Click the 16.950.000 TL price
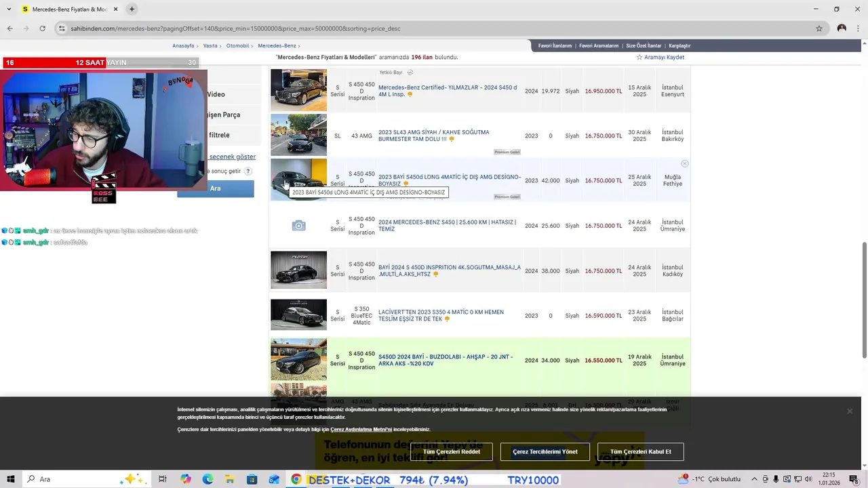Screen dimensions: 868x488 click(604, 91)
